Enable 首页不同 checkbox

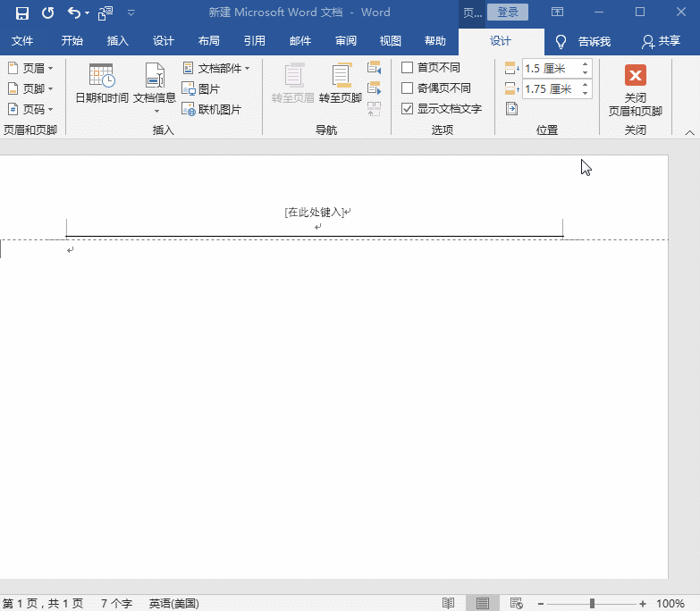[408, 68]
